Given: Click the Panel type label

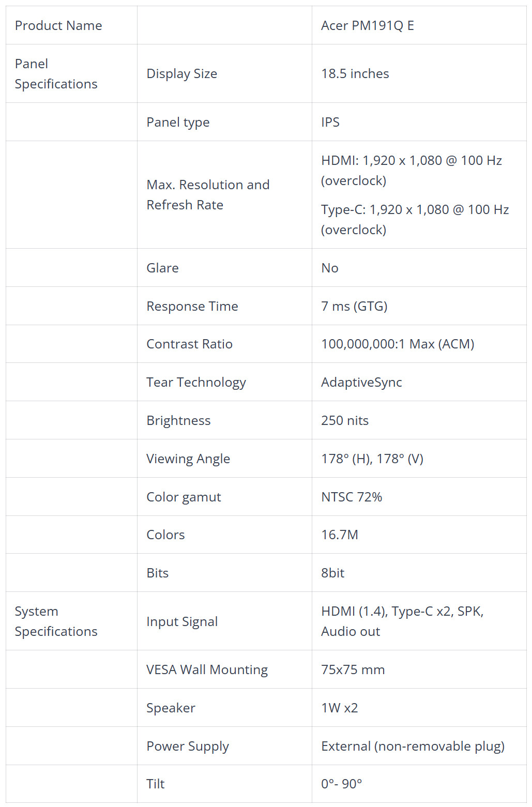Looking at the screenshot, I should tap(178, 122).
